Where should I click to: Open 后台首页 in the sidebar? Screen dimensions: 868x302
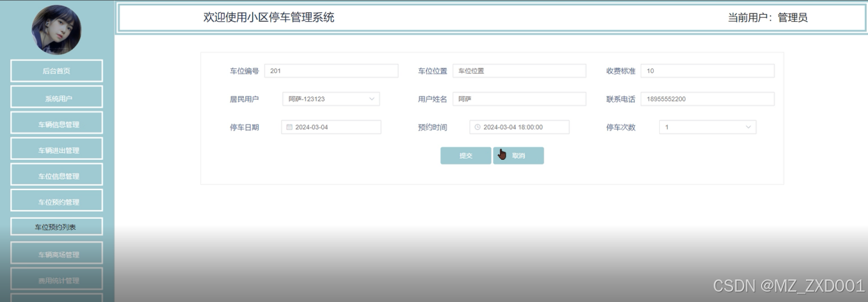[x=56, y=71]
